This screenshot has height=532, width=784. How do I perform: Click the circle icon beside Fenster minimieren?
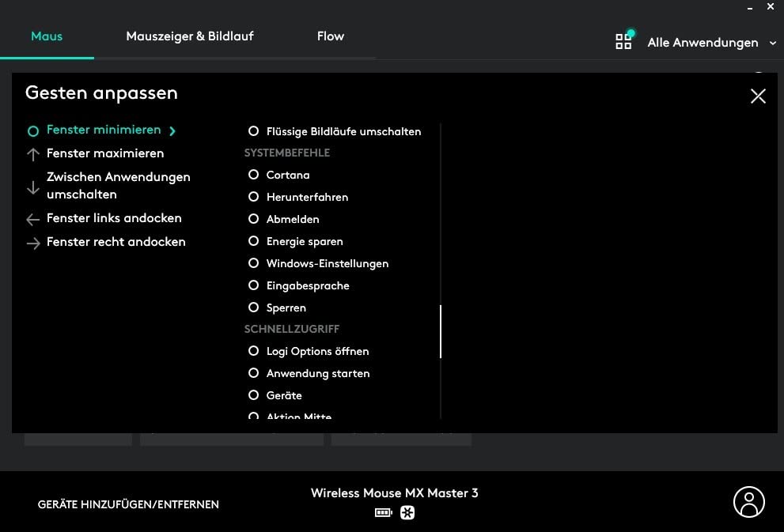point(33,131)
